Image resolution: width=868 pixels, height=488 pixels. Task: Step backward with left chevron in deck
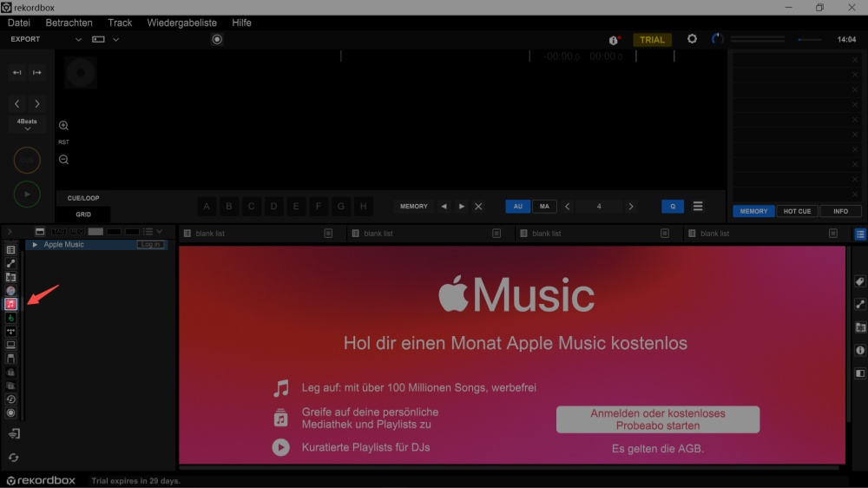[17, 103]
